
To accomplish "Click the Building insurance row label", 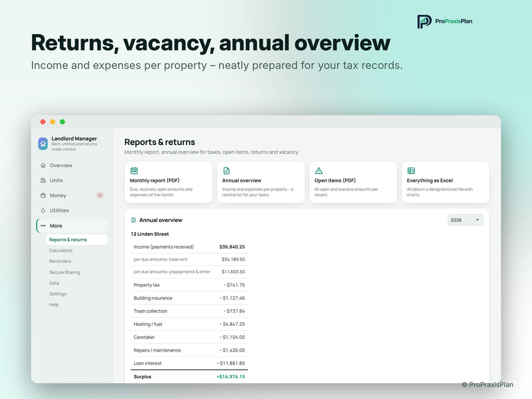I will [x=153, y=298].
